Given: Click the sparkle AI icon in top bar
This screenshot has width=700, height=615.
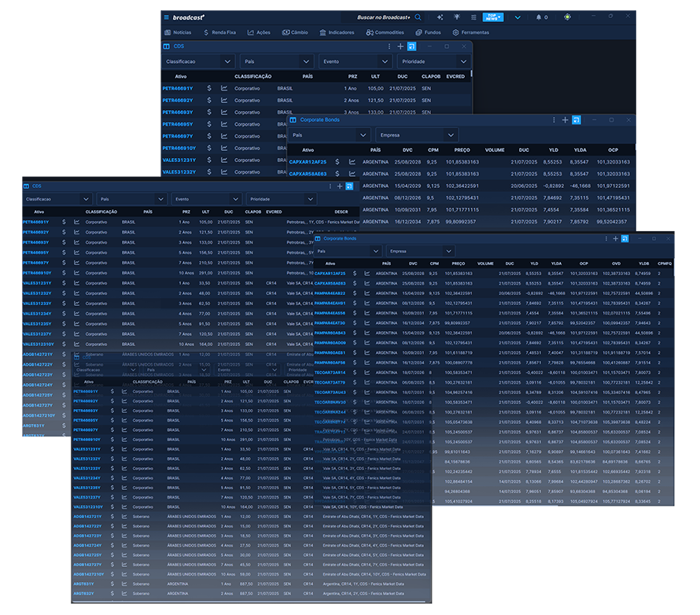Looking at the screenshot, I should click(440, 17).
